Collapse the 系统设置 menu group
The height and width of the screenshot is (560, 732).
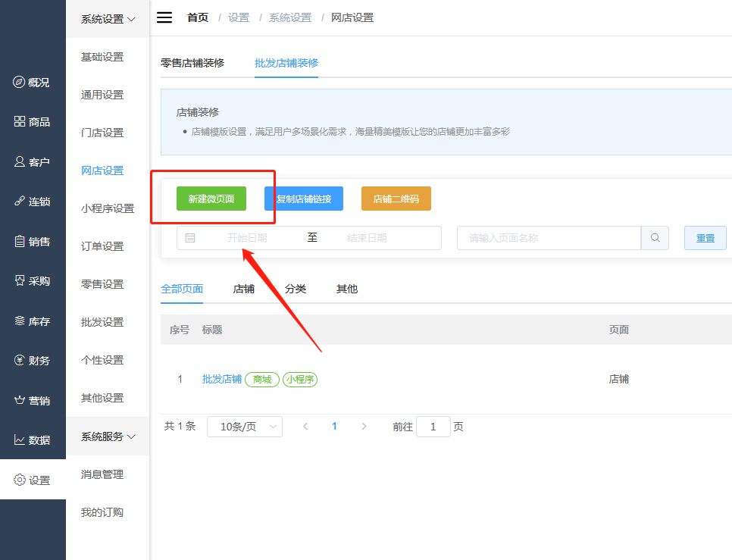pyautogui.click(x=108, y=19)
